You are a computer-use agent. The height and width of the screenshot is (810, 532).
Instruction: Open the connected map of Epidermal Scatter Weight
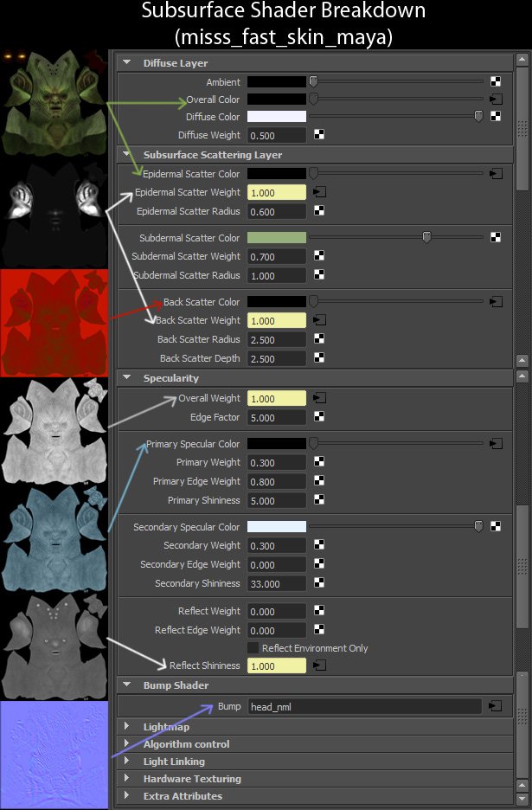[x=320, y=192]
